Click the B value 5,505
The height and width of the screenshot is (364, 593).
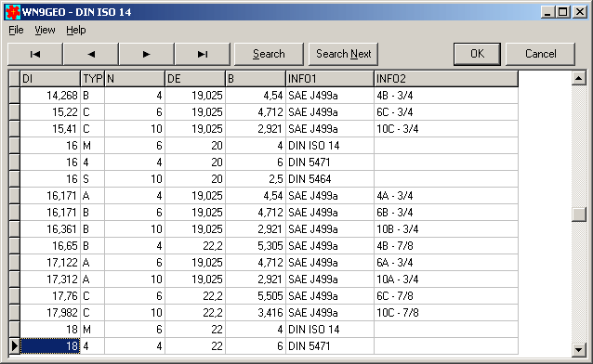click(256, 296)
